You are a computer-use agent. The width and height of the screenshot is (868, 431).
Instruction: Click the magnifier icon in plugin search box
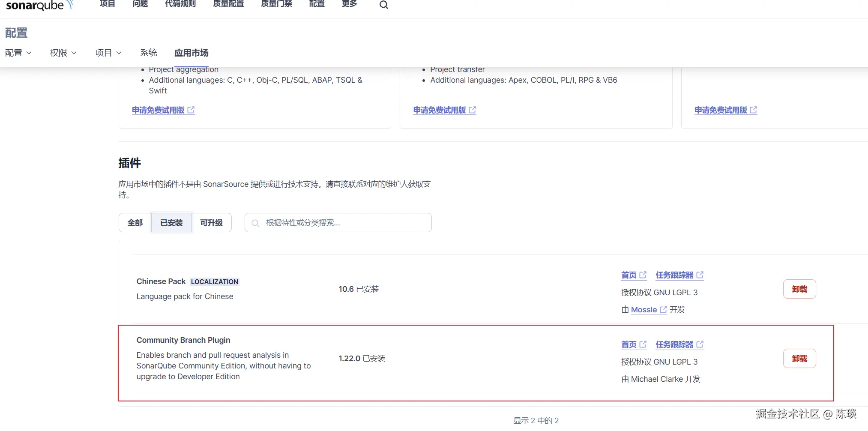[x=255, y=223]
